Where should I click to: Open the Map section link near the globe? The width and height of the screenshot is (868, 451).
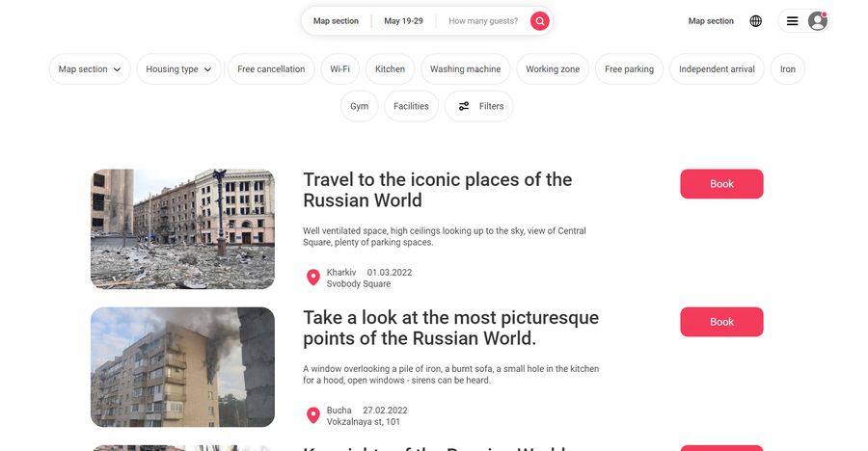coord(711,21)
